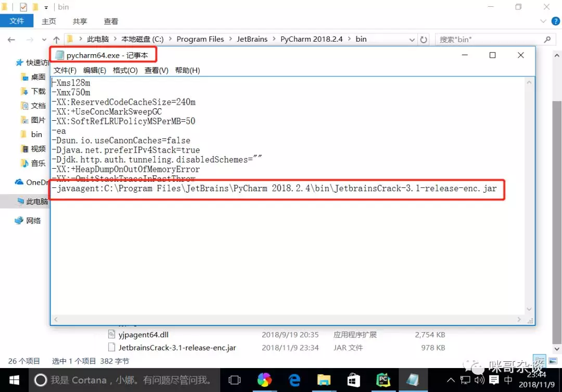Viewport: 562px width, 392px height.
Task: Open volume control in the tray
Action: pos(479,380)
